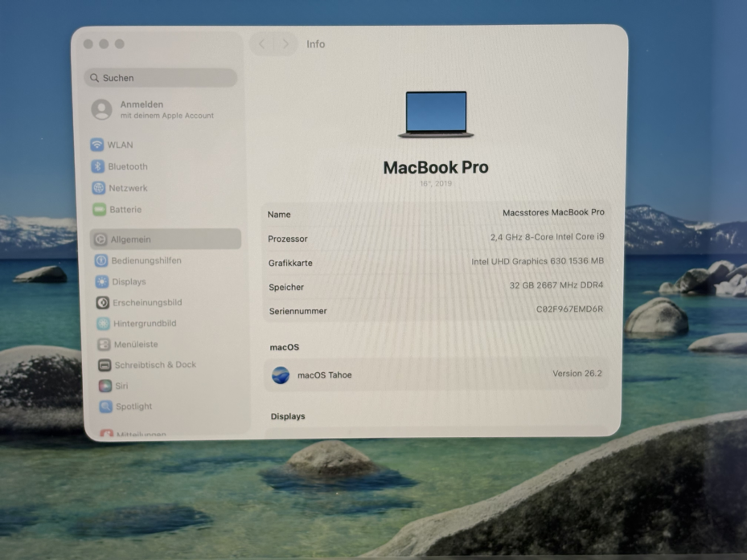Click the MacBook Pro image

click(436, 115)
